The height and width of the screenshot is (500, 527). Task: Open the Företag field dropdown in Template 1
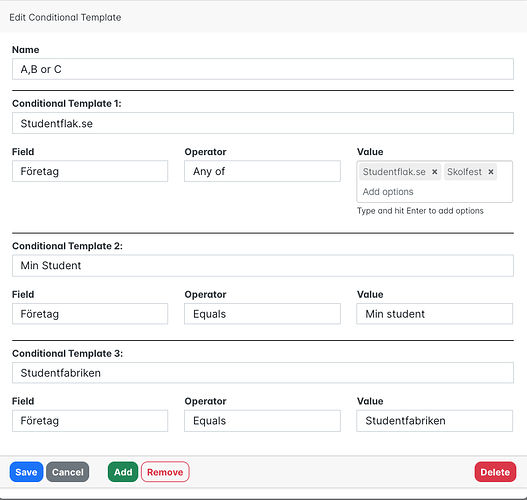(x=90, y=171)
